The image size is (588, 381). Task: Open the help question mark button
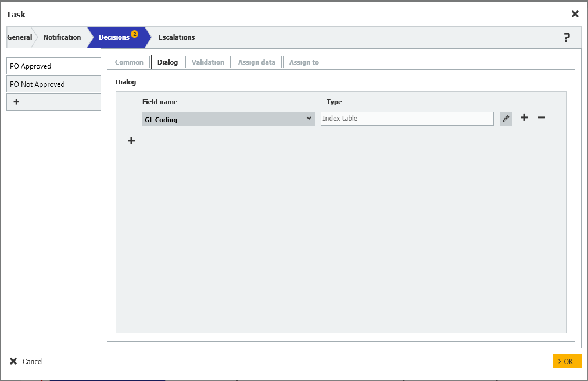[567, 38]
